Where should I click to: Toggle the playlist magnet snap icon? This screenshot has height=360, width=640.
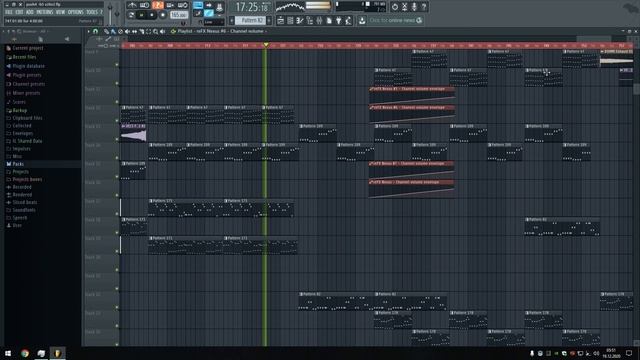(96, 31)
